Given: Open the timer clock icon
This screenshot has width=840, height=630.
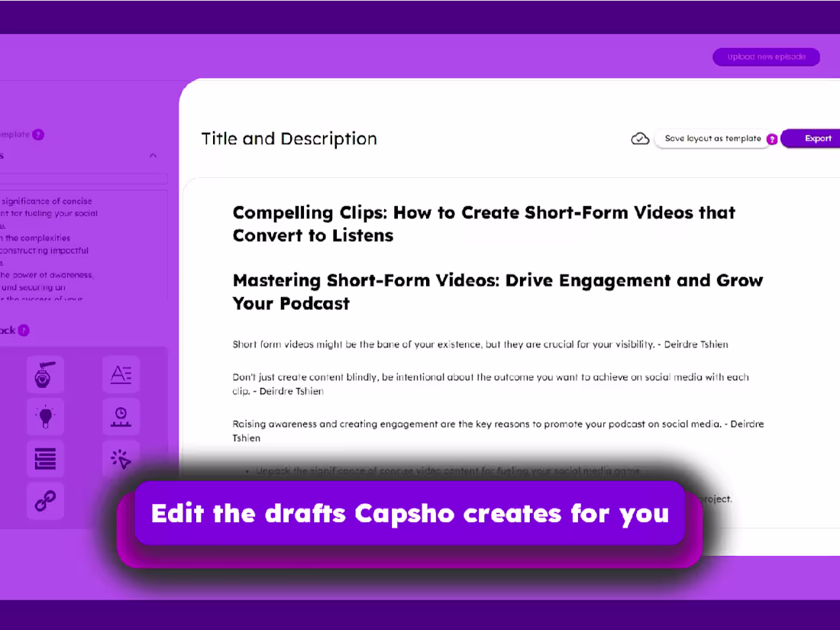Looking at the screenshot, I should tap(121, 417).
